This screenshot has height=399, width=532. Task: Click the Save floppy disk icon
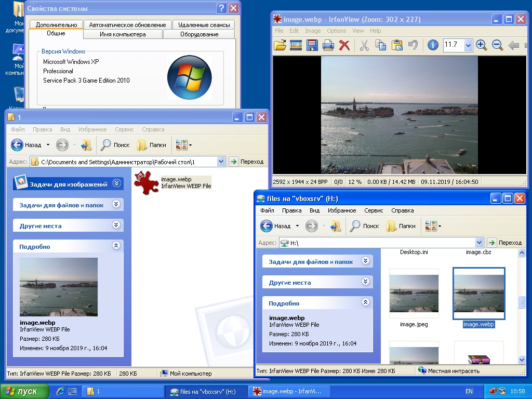tap(312, 45)
